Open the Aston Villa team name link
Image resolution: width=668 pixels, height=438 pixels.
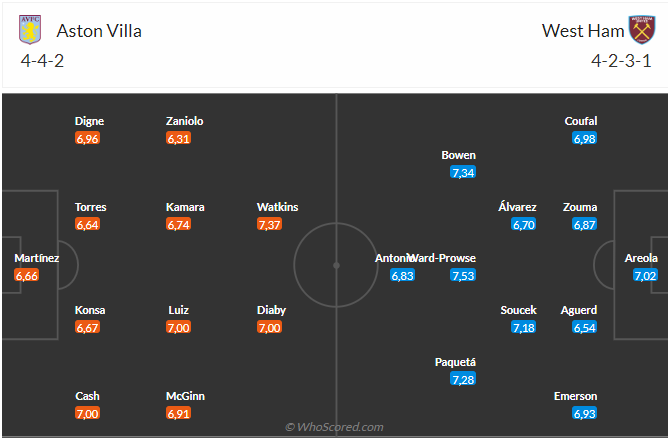click(x=99, y=30)
